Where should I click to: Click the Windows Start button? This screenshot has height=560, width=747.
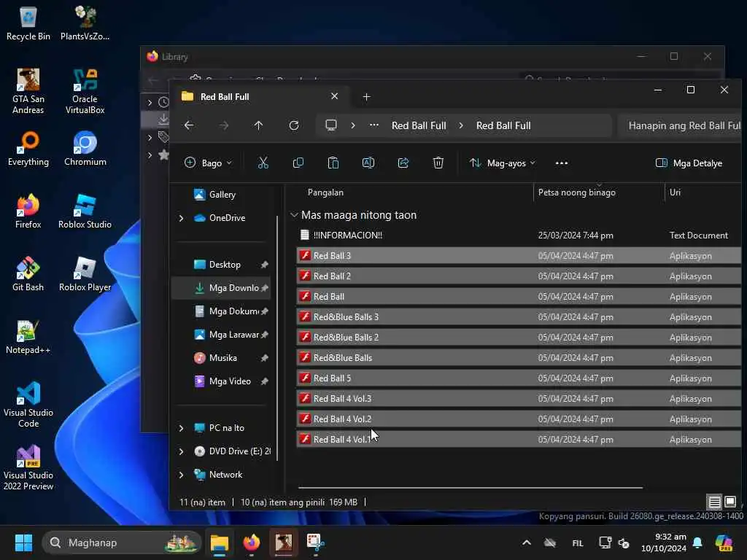click(23, 542)
